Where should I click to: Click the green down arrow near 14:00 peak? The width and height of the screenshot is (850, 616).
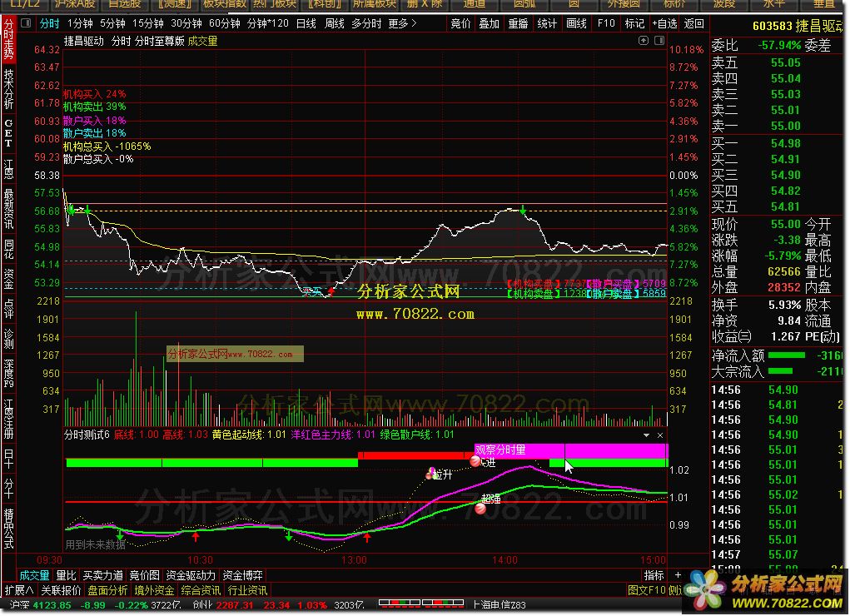(523, 209)
